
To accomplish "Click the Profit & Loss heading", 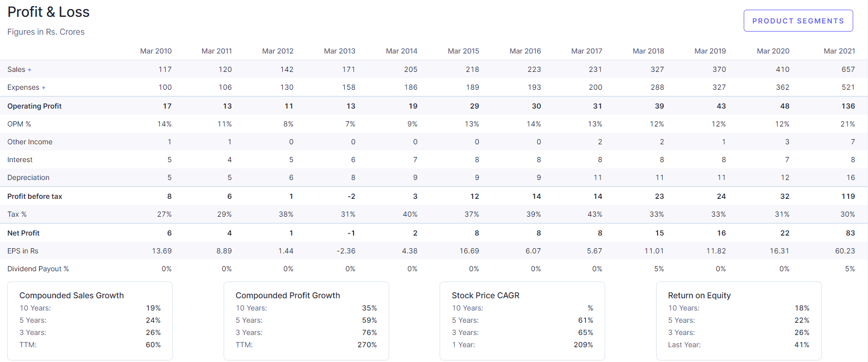I will point(48,12).
